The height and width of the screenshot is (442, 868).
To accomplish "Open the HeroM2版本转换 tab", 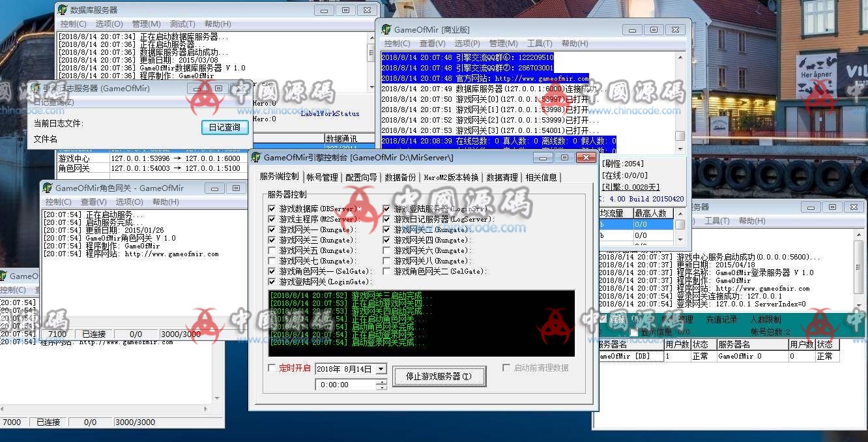I will coord(451,177).
